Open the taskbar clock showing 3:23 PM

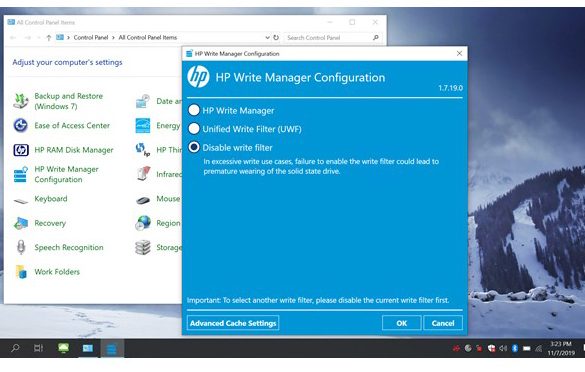tap(561, 348)
